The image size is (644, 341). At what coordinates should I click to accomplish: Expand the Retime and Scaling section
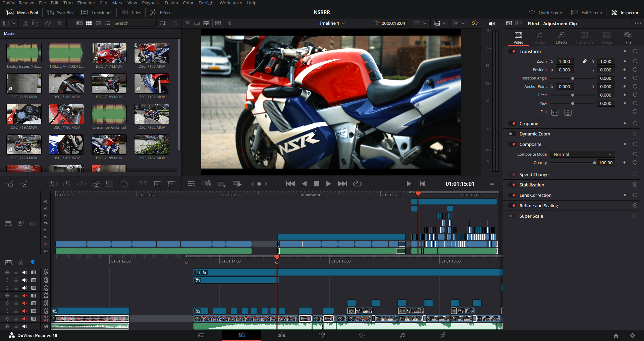(x=539, y=206)
